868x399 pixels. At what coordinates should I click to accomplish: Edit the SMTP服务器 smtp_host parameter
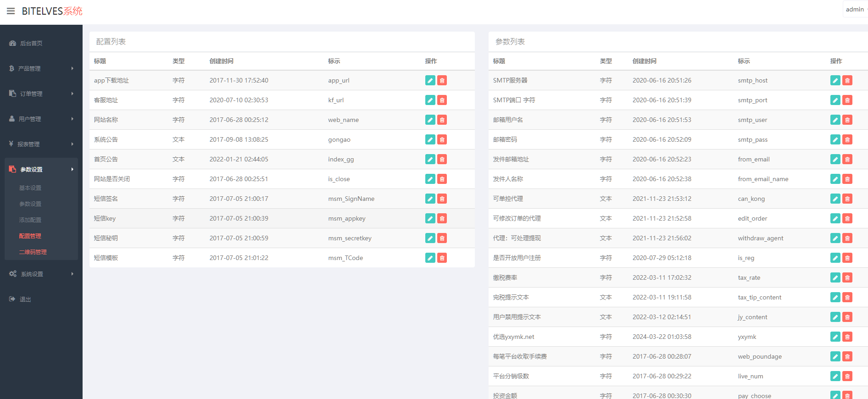pyautogui.click(x=835, y=80)
